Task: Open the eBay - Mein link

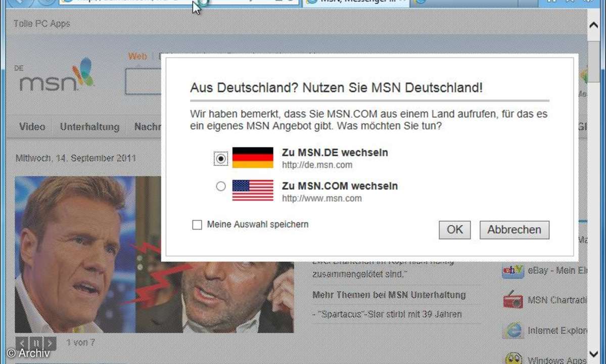Action: (557, 270)
